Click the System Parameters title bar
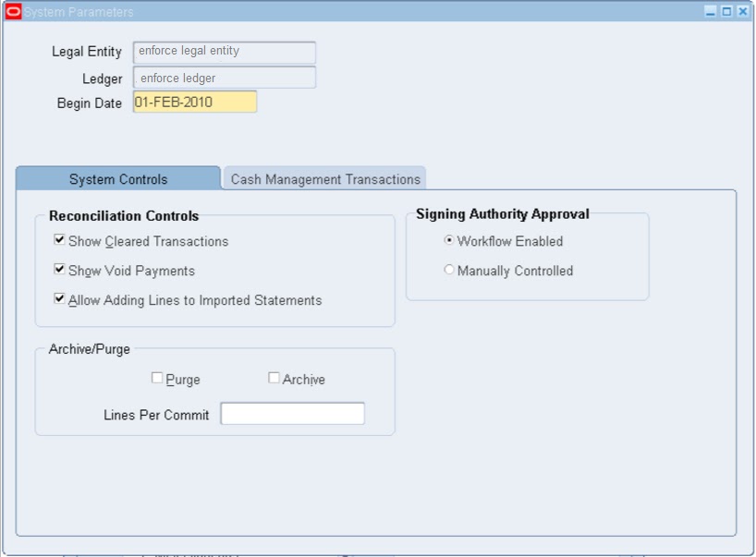Viewport: 756px width, 557px height. pos(370,11)
